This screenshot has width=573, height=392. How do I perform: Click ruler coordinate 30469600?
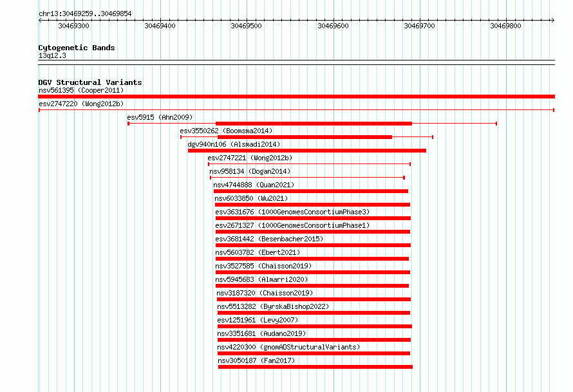333,26
